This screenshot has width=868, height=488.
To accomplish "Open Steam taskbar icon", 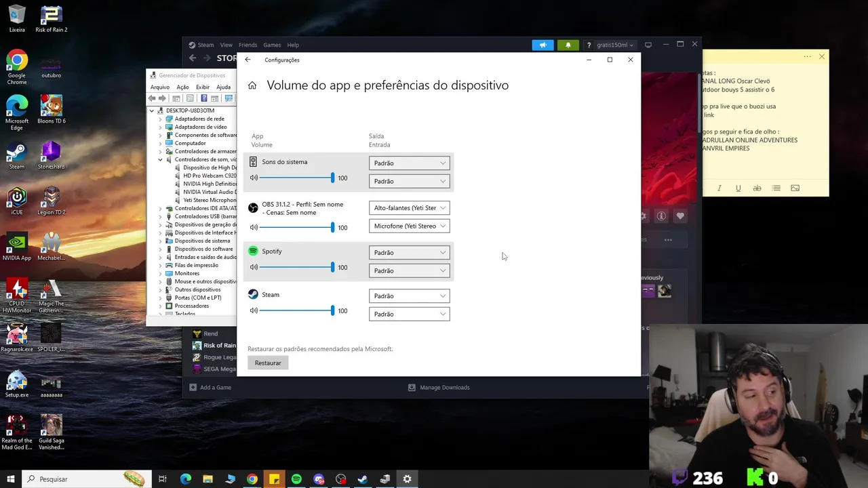I will coord(363,479).
